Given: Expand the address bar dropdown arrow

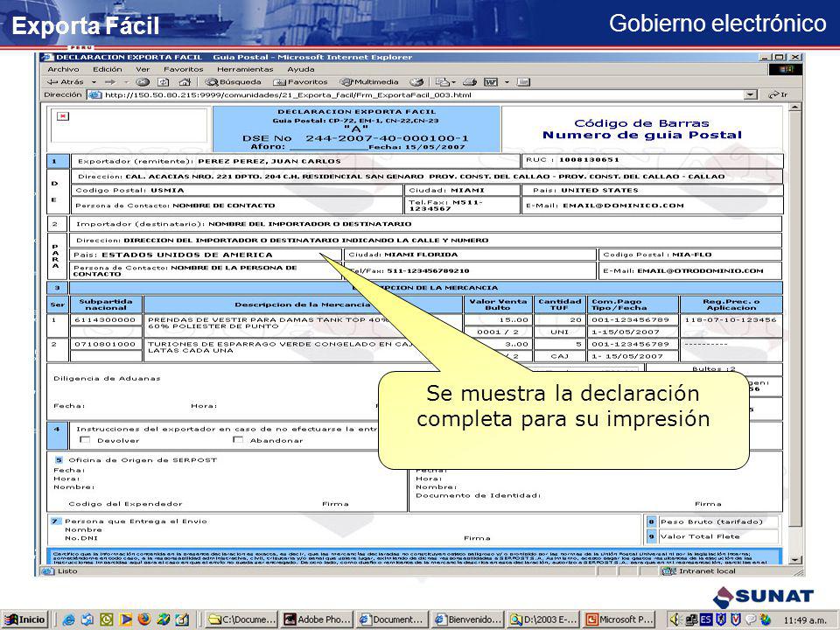Looking at the screenshot, I should (x=751, y=94).
